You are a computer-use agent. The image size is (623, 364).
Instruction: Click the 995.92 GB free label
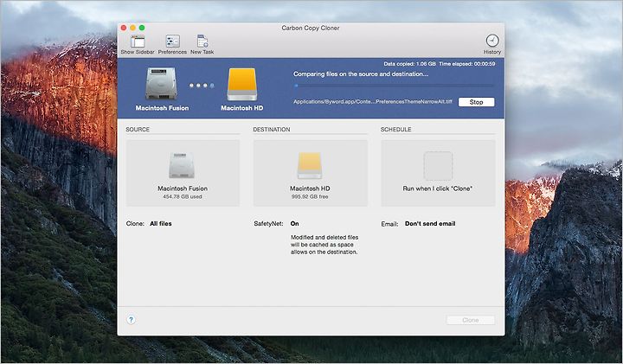coord(310,196)
